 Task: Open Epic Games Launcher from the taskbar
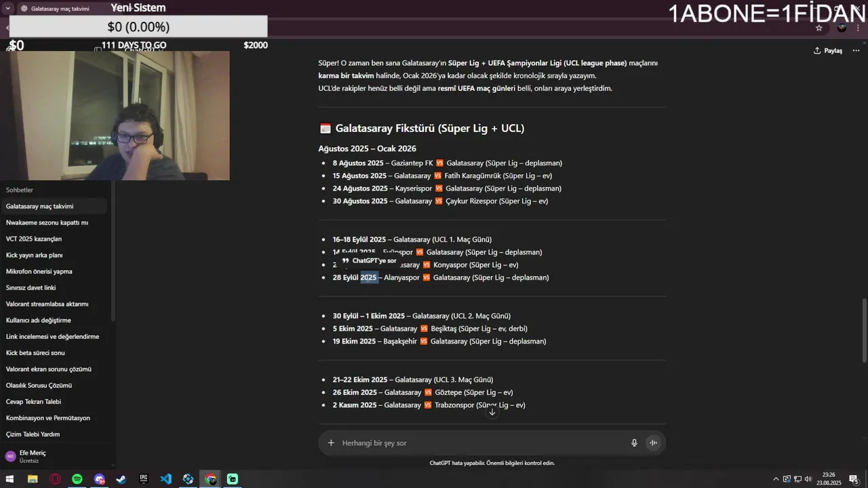[144, 479]
